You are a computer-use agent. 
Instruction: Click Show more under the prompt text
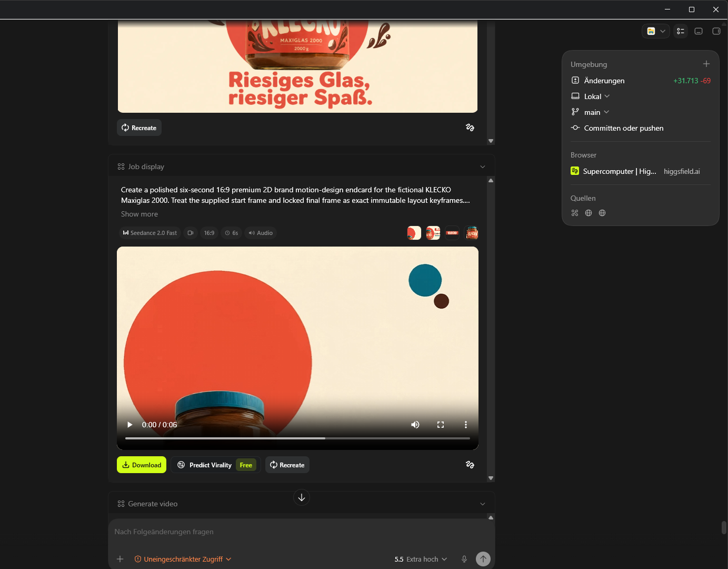pyautogui.click(x=139, y=214)
